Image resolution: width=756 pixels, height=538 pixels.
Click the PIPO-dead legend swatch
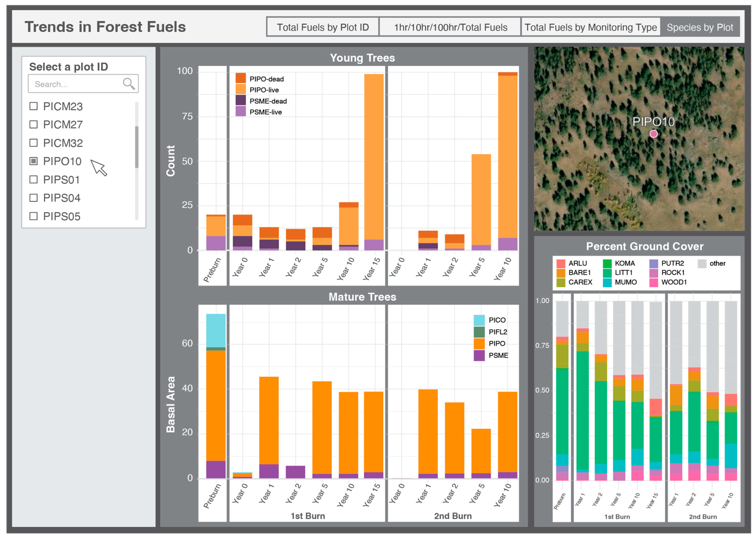[x=240, y=78]
